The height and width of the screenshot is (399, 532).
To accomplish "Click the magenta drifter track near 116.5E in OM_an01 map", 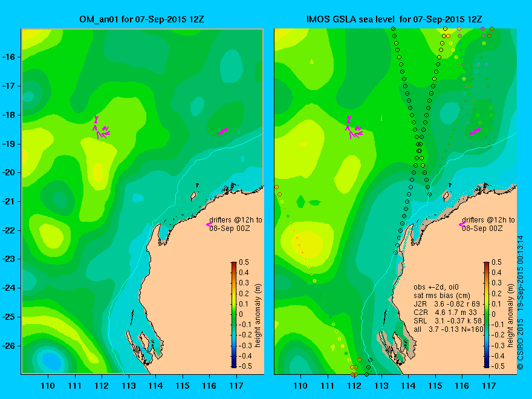I will [222, 131].
